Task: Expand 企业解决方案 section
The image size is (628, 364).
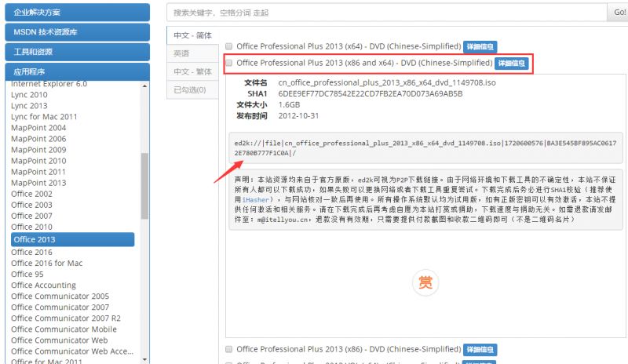Action: click(x=77, y=13)
